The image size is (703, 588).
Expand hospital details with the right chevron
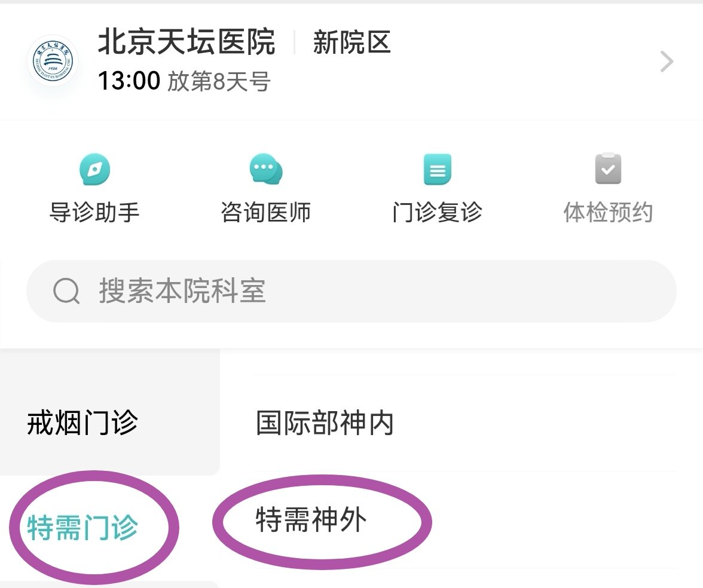coord(667,62)
